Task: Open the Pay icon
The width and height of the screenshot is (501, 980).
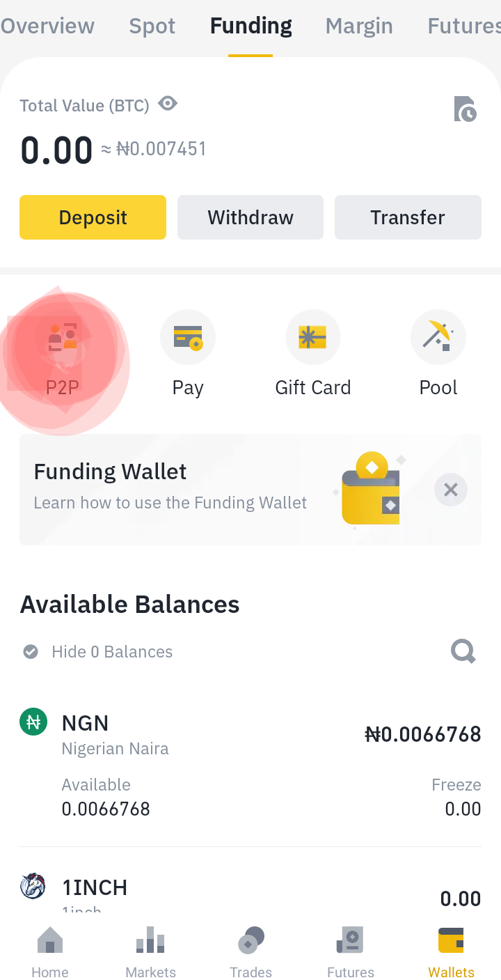Action: (x=188, y=338)
